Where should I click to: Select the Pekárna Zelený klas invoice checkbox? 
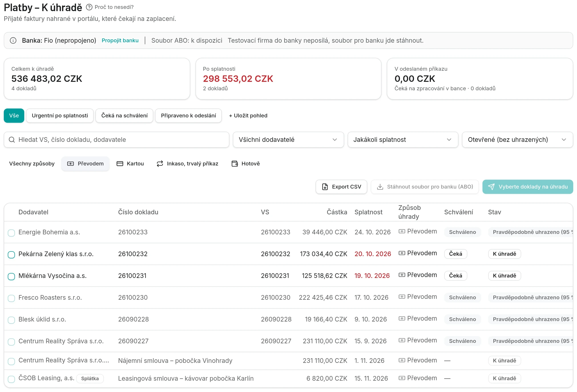click(x=11, y=255)
